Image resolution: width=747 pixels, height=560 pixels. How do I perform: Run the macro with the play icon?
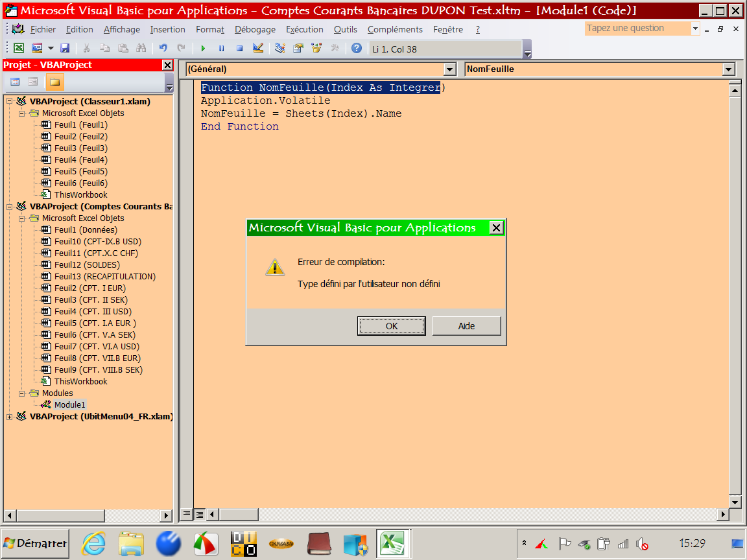coord(204,48)
